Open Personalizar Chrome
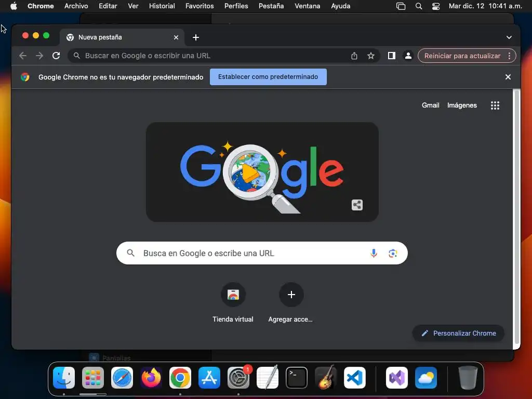 pos(458,333)
